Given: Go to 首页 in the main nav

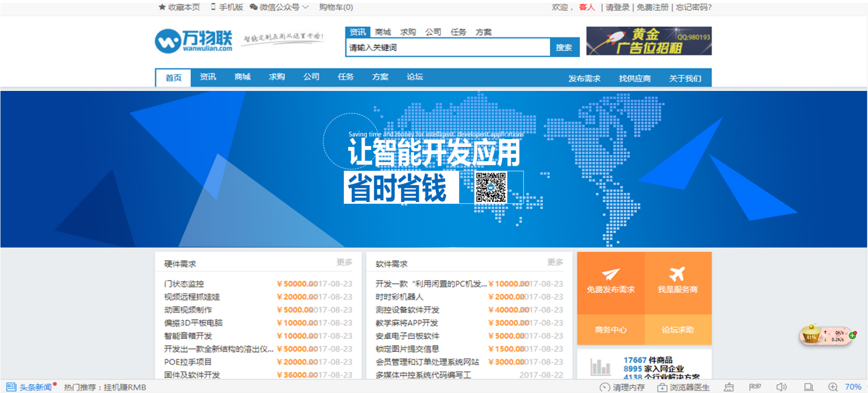Looking at the screenshot, I should [173, 78].
